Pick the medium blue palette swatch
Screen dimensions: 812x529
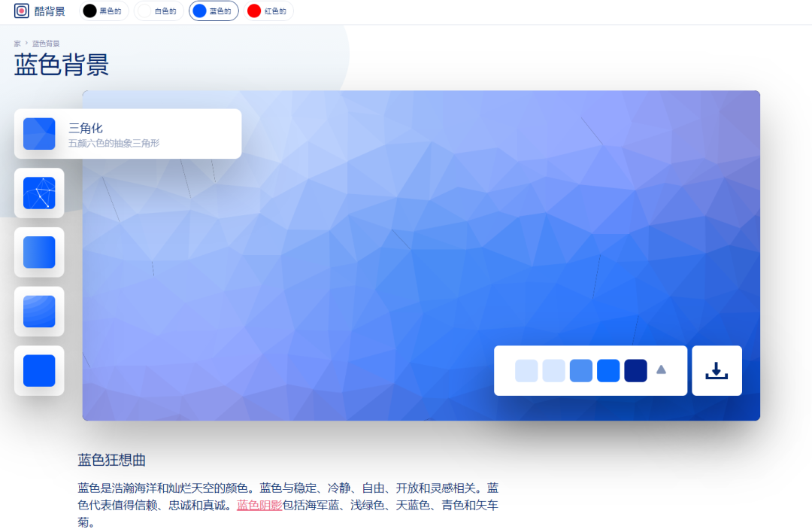(x=581, y=370)
